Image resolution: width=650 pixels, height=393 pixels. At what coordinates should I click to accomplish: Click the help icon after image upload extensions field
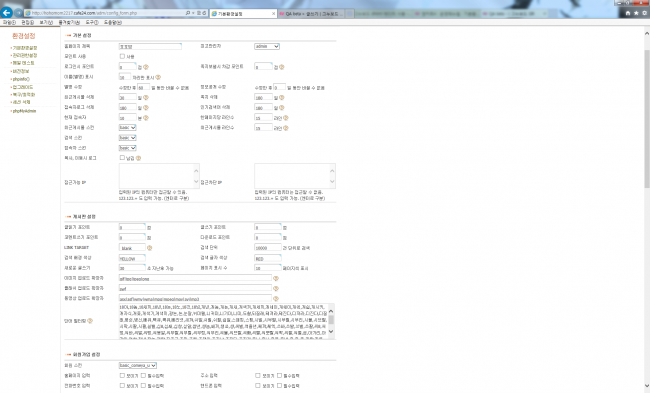pyautogui.click(x=276, y=279)
